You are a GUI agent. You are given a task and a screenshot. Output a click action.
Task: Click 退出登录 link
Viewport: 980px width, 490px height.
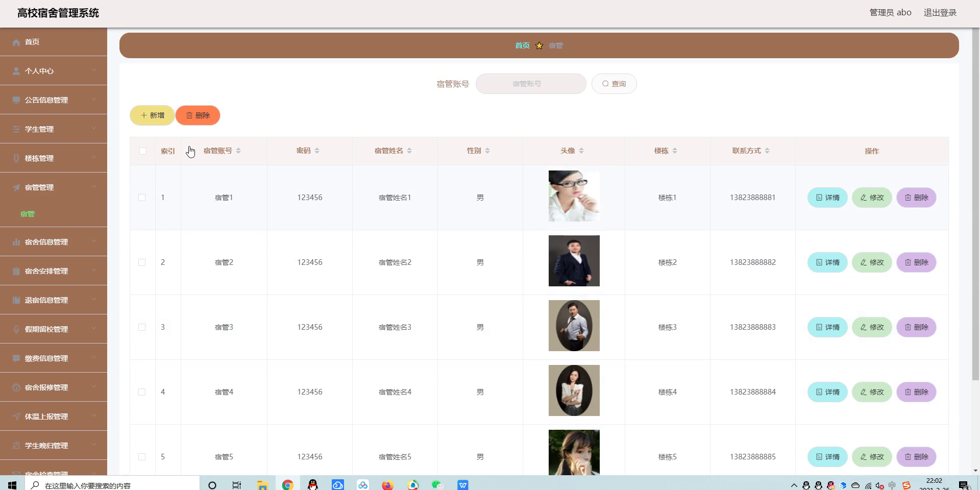pyautogui.click(x=940, y=13)
